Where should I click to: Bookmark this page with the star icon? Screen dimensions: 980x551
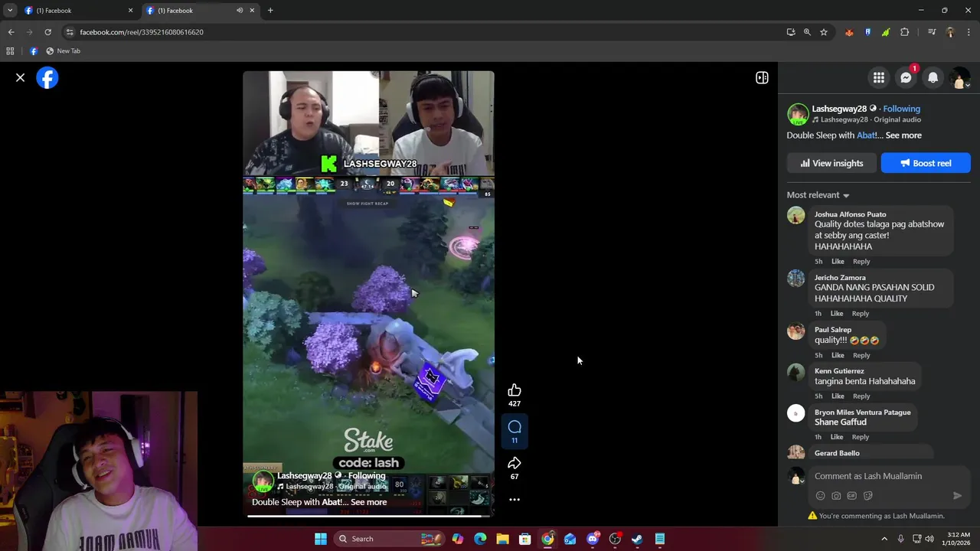tap(824, 32)
